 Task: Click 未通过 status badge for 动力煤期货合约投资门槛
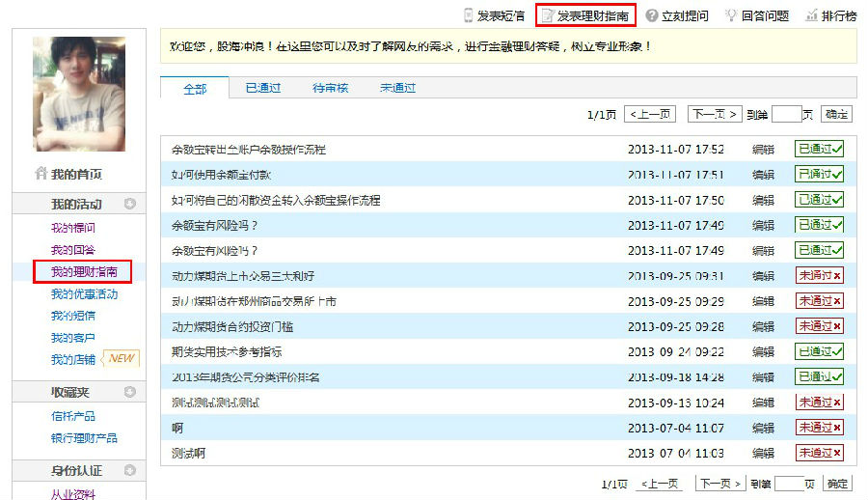pyautogui.click(x=819, y=326)
